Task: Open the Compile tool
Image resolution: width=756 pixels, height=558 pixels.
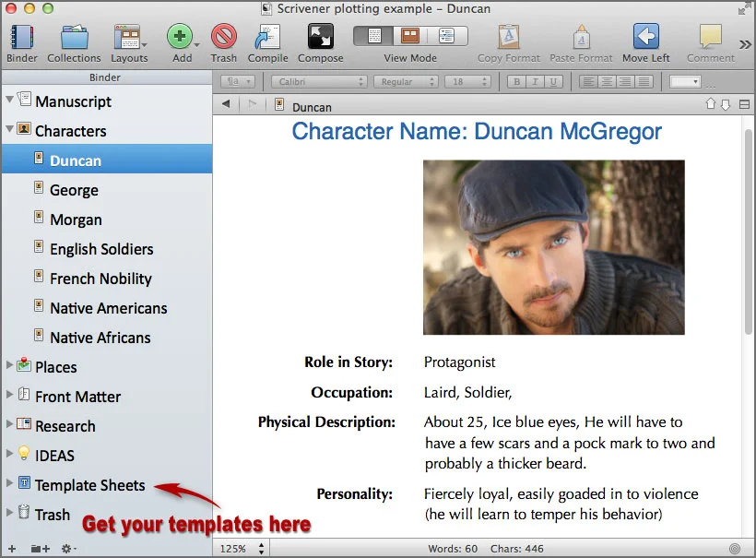Action: point(267,37)
